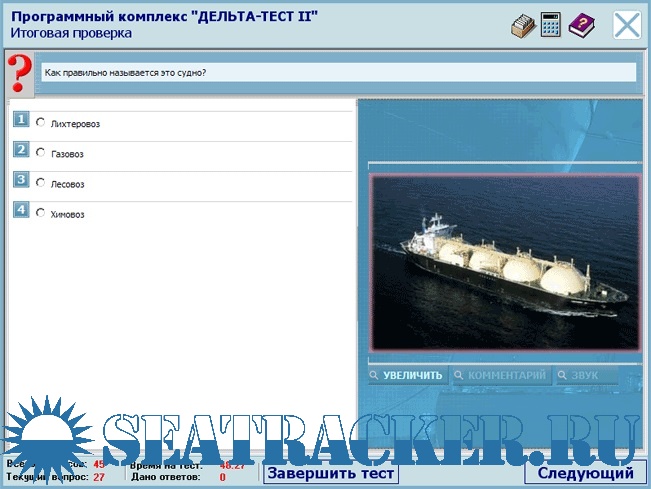
Task: Click the red question mark icon
Action: [19, 74]
